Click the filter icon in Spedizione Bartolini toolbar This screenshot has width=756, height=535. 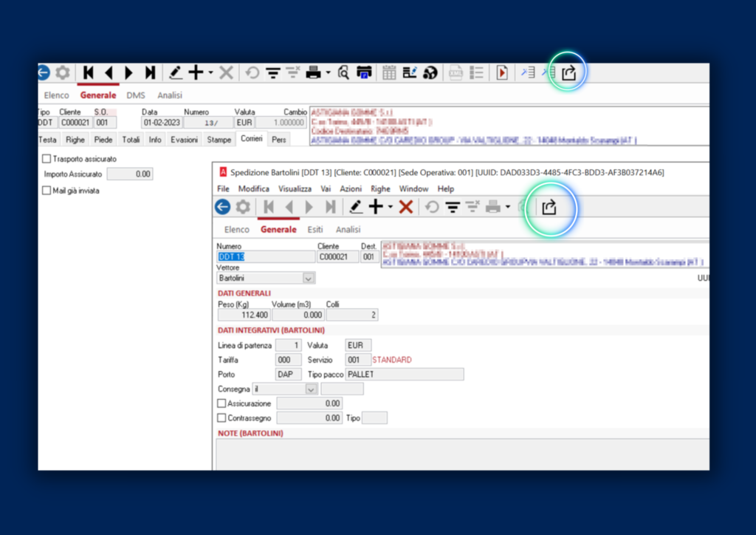pyautogui.click(x=453, y=208)
